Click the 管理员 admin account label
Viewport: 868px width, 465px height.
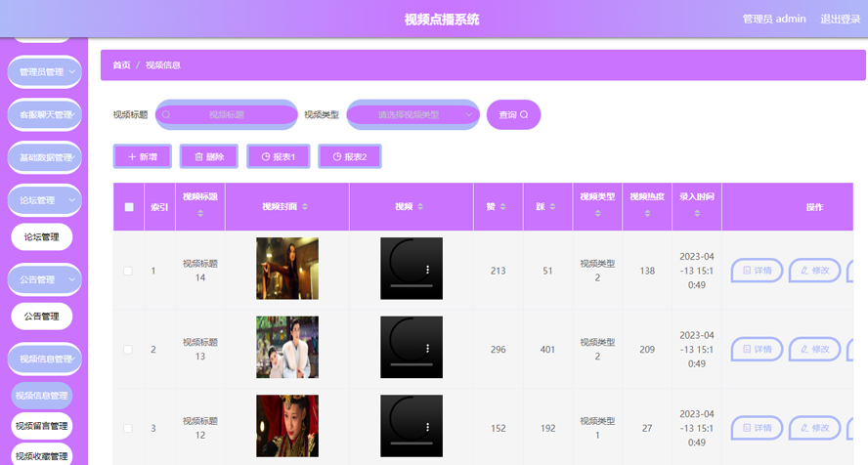[x=774, y=19]
